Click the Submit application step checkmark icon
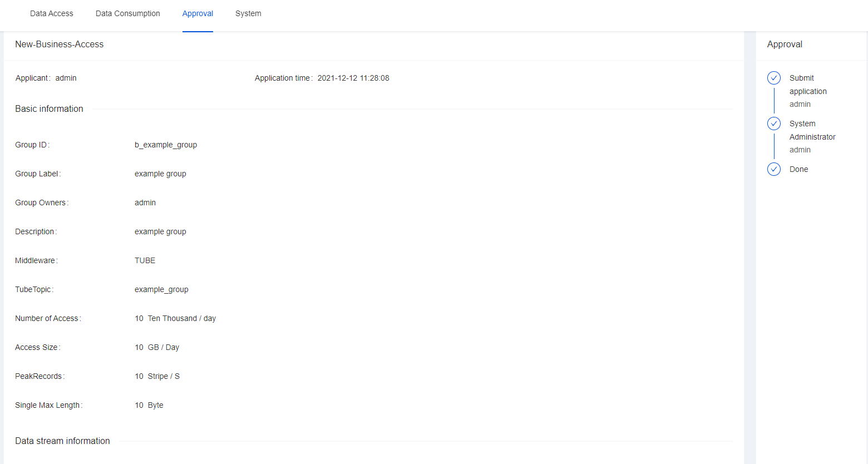 [774, 78]
